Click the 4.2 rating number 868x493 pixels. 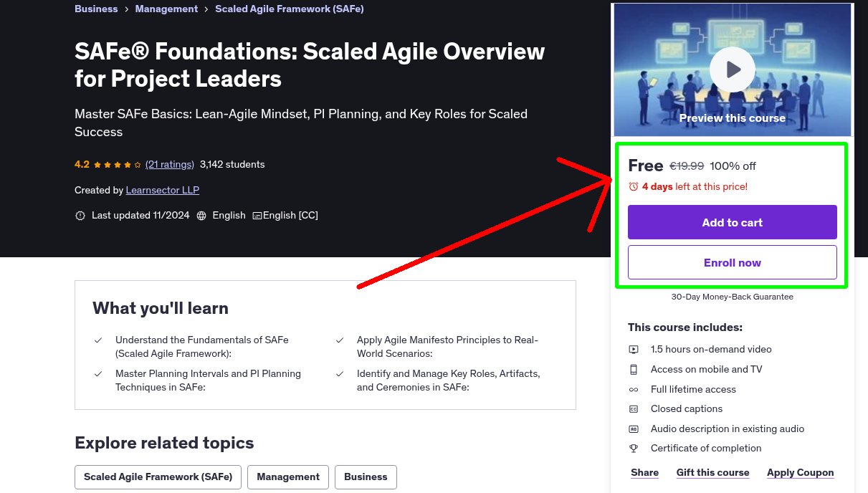82,164
